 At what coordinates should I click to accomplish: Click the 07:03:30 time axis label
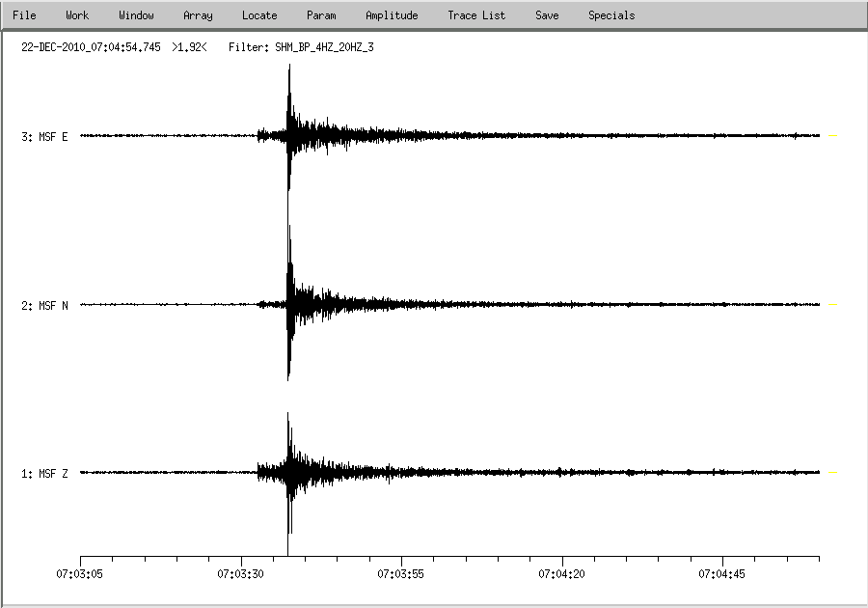[241, 574]
